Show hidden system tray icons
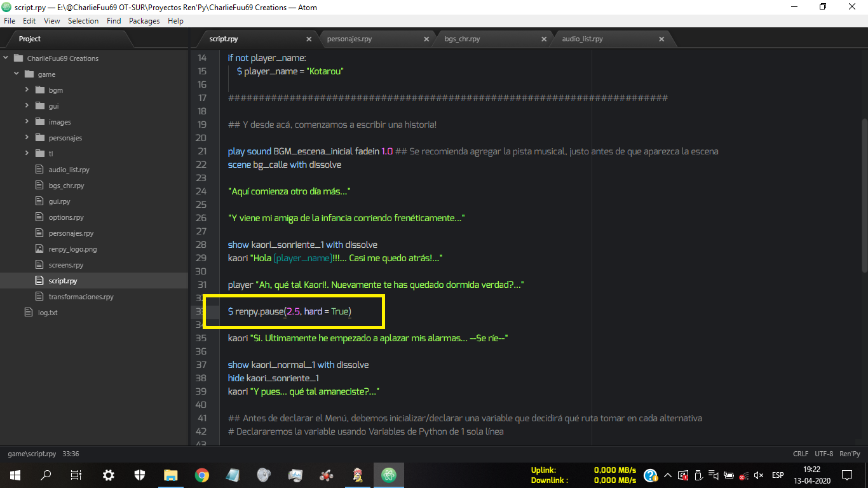868x488 pixels. coord(668,475)
